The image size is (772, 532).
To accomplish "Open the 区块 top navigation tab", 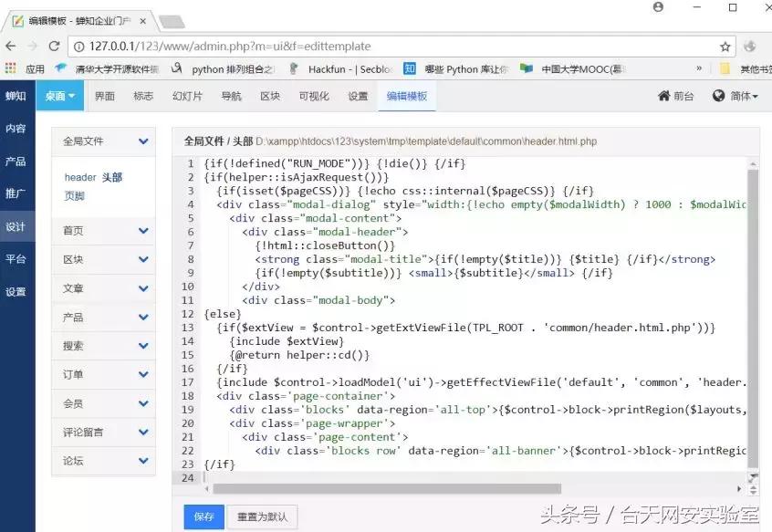I will click(x=270, y=96).
